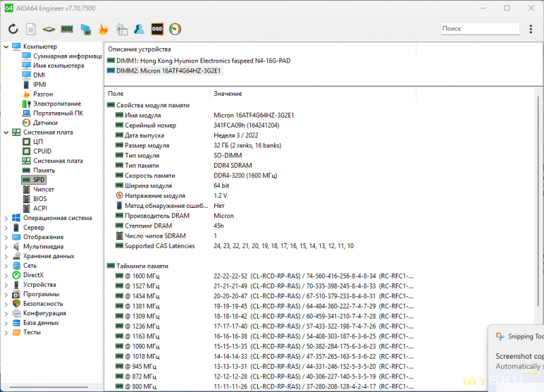Screen dimensions: 544x392
Task: Expand the Тесты tree node
Action: click(6, 332)
